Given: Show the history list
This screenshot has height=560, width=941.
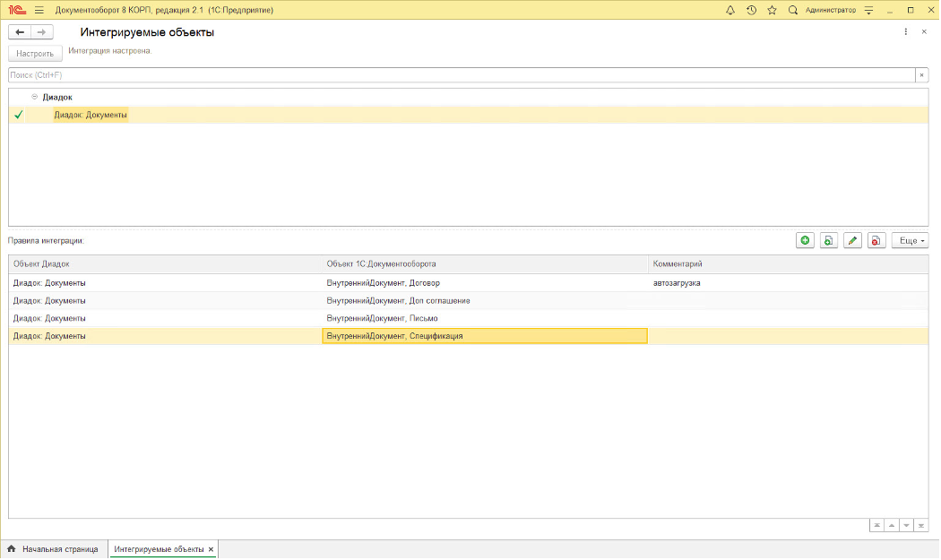Looking at the screenshot, I should 751,10.
